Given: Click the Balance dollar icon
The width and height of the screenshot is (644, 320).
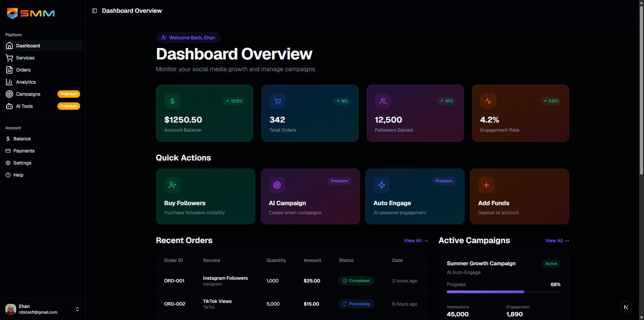Looking at the screenshot, I should 8,139.
